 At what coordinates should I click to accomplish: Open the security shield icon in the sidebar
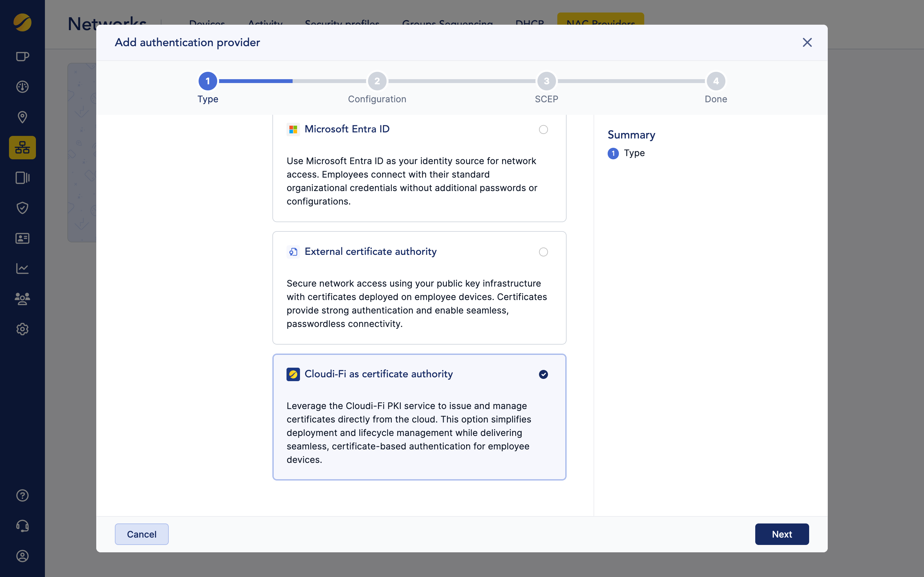(22, 208)
